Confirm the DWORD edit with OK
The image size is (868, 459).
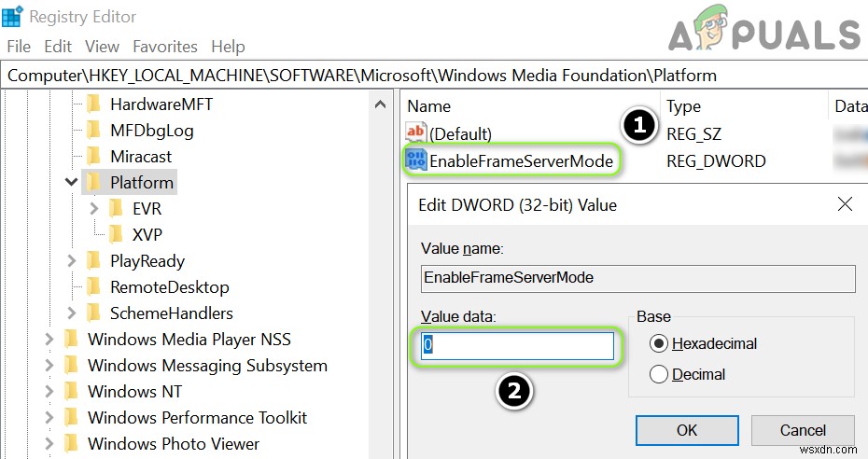687,430
